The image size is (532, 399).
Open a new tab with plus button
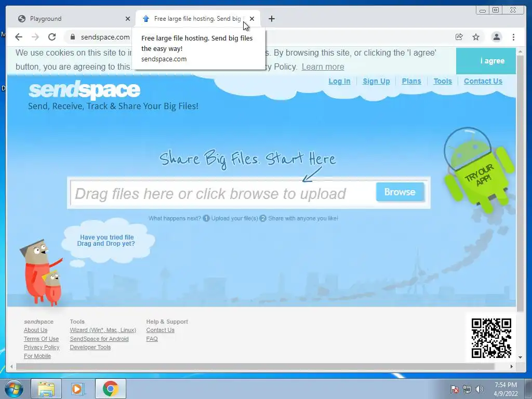point(271,19)
